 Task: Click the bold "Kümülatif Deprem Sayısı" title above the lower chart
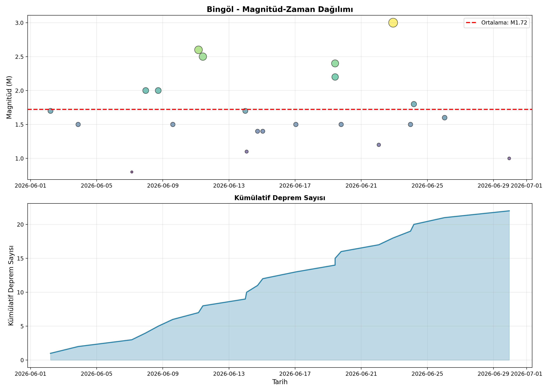tap(280, 198)
